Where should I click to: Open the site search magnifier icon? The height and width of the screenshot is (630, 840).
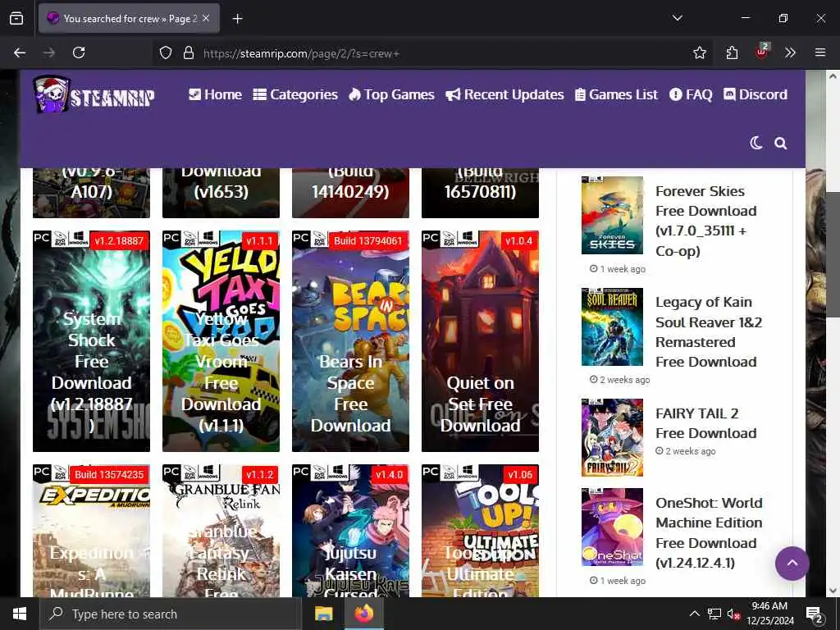tap(781, 143)
